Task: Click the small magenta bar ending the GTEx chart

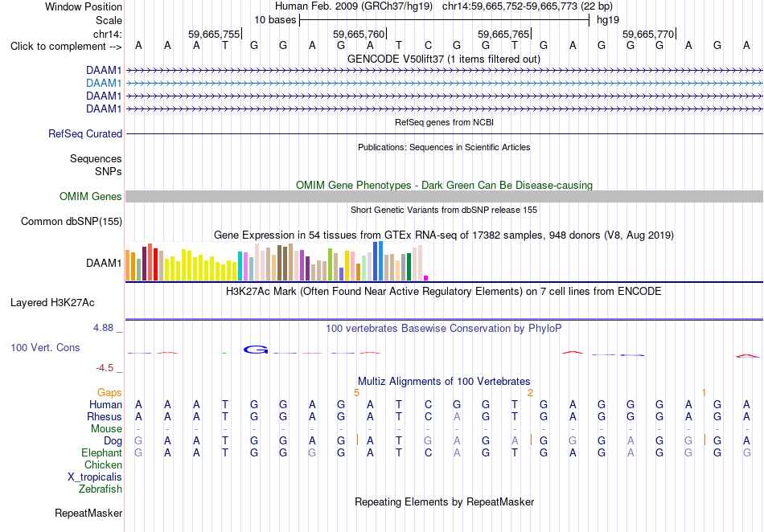Action: click(426, 278)
